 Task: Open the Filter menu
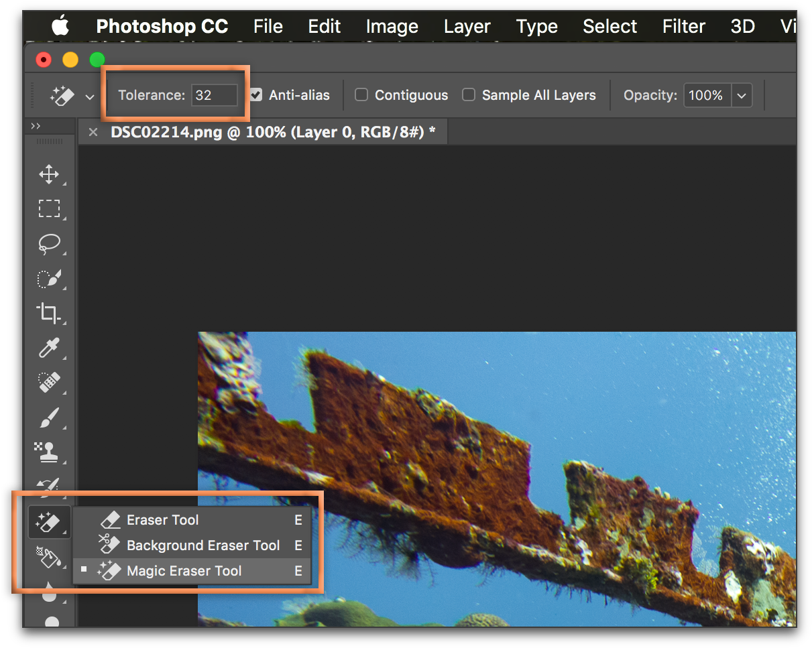pyautogui.click(x=684, y=27)
